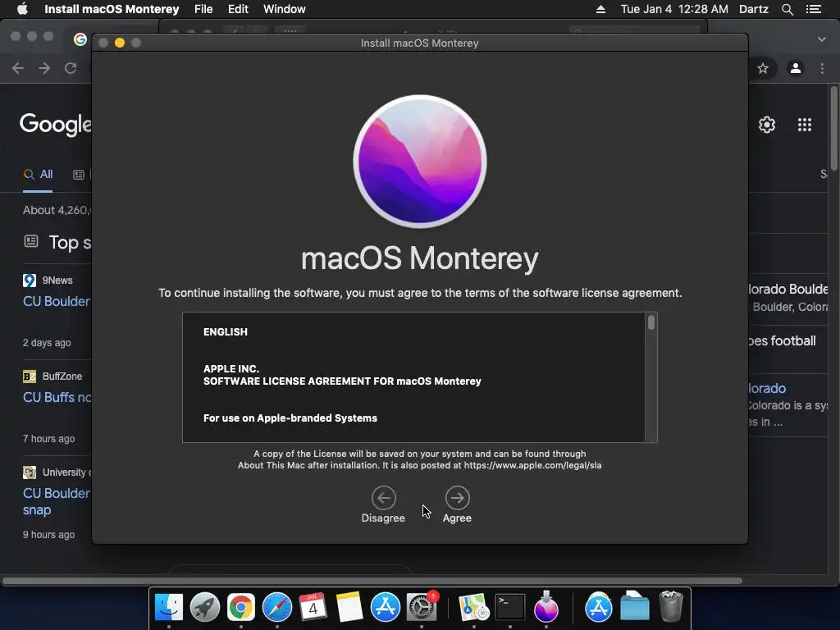Screen dimensions: 840x630
Task: Open the App Store icon beside Notes
Action: [386, 607]
